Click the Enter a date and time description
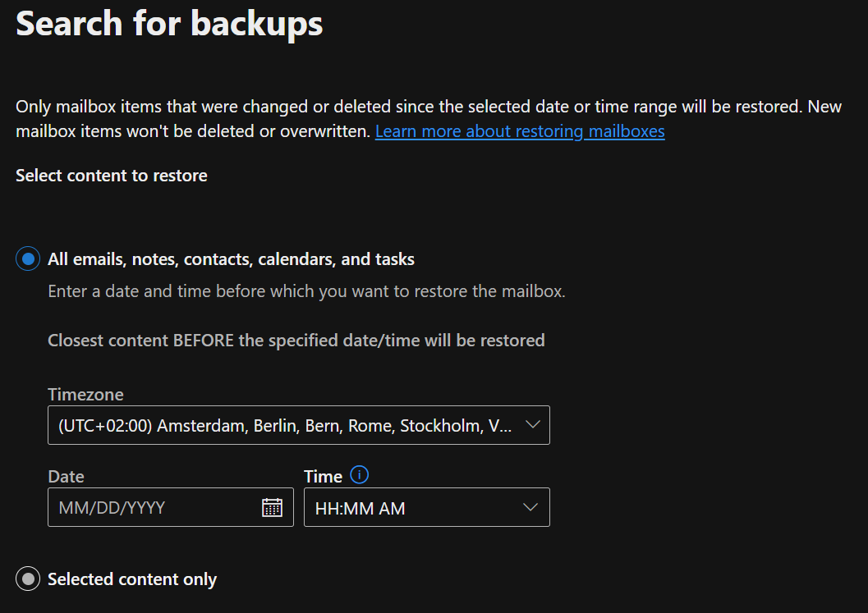 (x=306, y=291)
